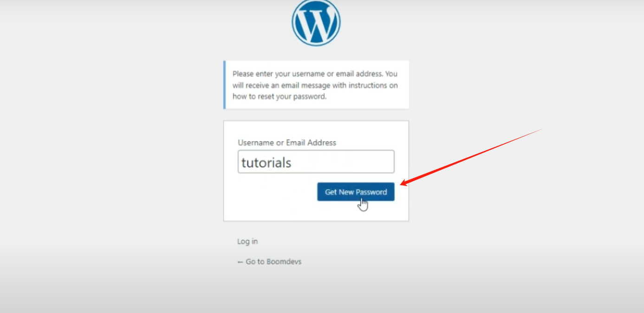Click the blue left border of the notice

pos(224,85)
